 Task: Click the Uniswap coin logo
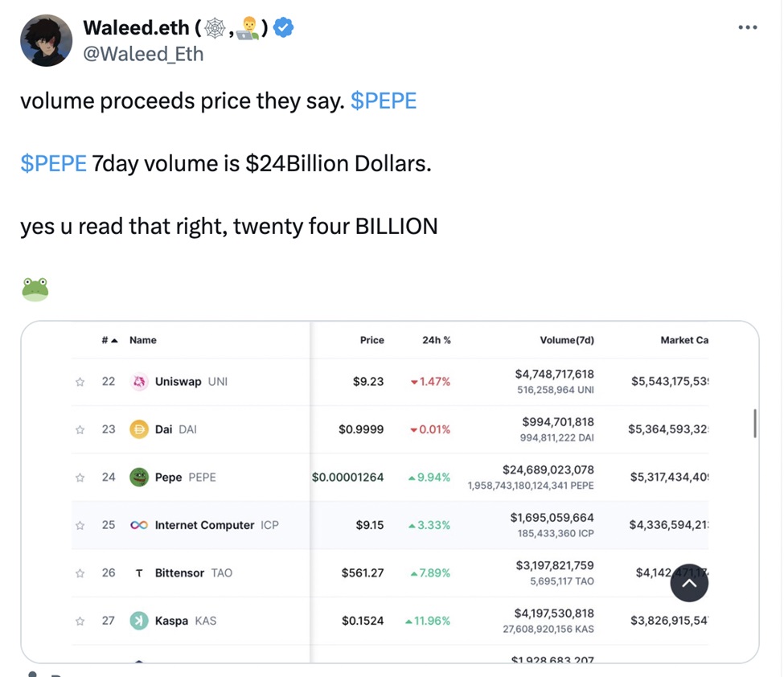(139, 381)
